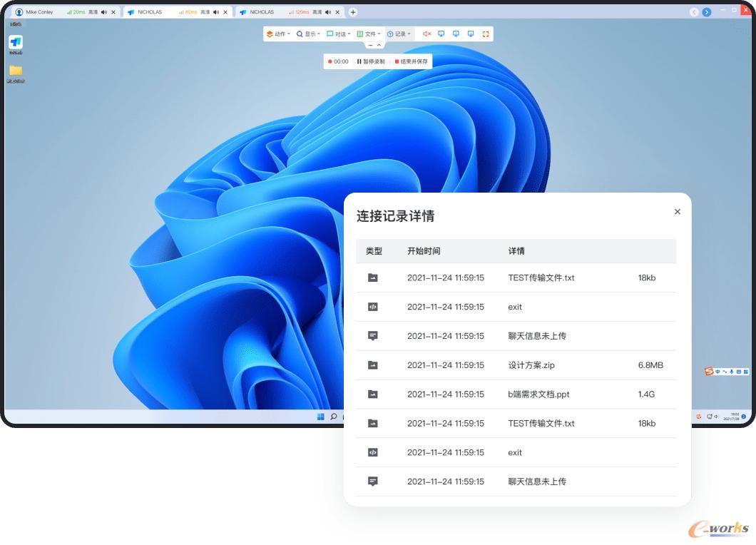Click the 20ms latency indicator
Screen dimensions: 756x545
(76, 12)
